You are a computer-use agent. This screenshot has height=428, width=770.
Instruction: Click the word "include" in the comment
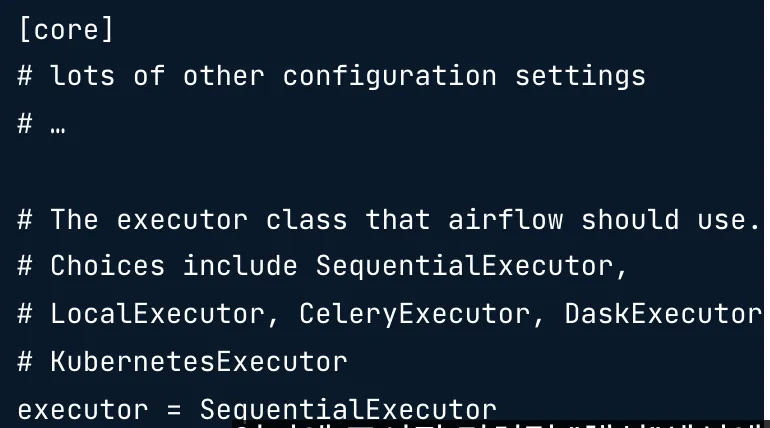point(240,266)
